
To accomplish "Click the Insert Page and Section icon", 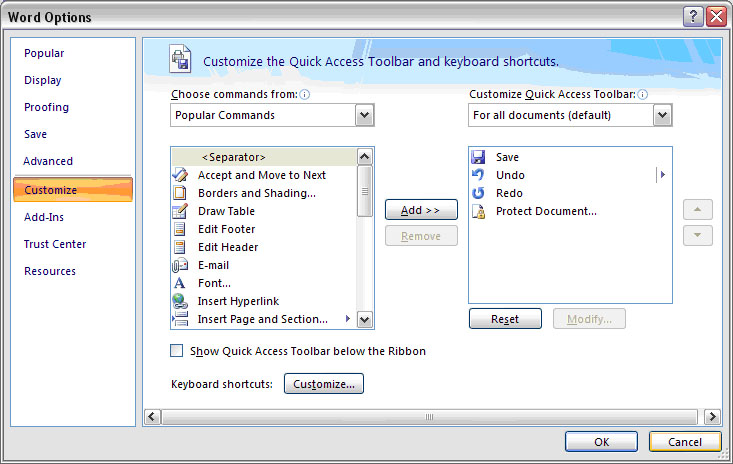I will [x=180, y=319].
